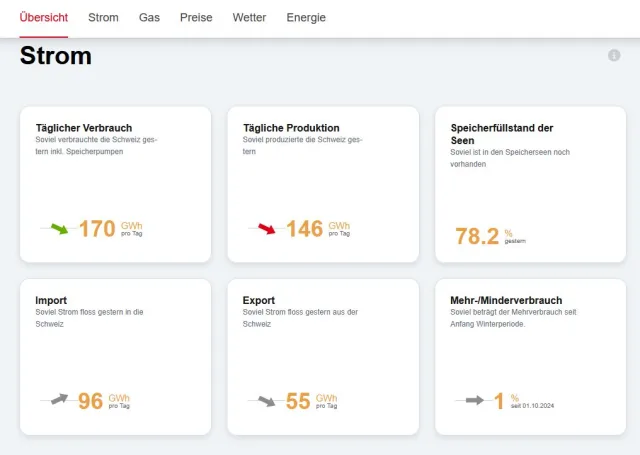Open the Übersicht tab
The width and height of the screenshot is (640, 455).
click(x=44, y=18)
